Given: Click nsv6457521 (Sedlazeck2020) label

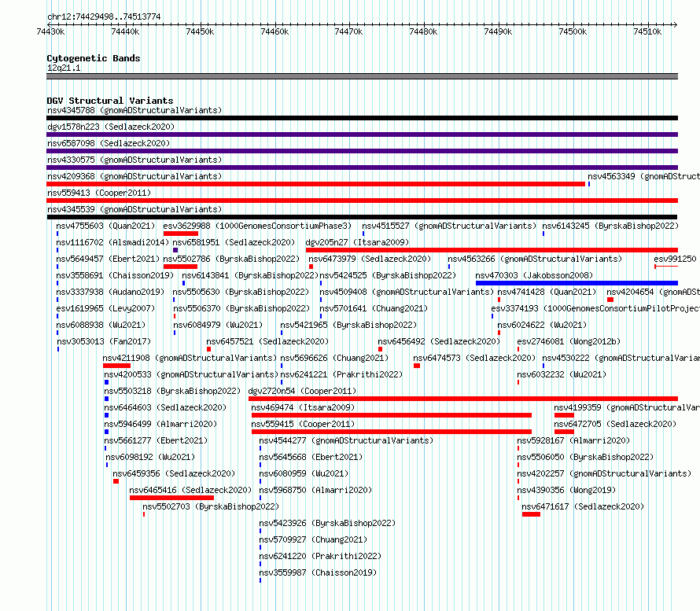Looking at the screenshot, I should pos(267,341).
